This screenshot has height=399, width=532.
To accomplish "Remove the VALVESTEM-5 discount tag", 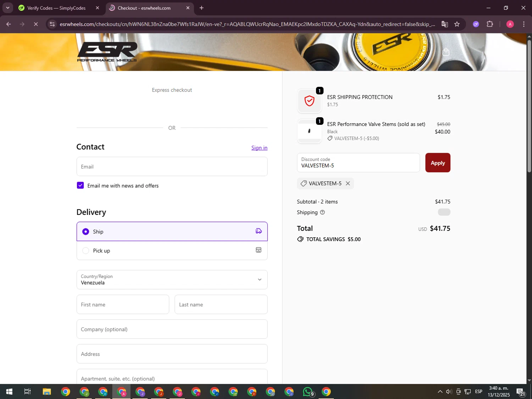I will point(348,183).
